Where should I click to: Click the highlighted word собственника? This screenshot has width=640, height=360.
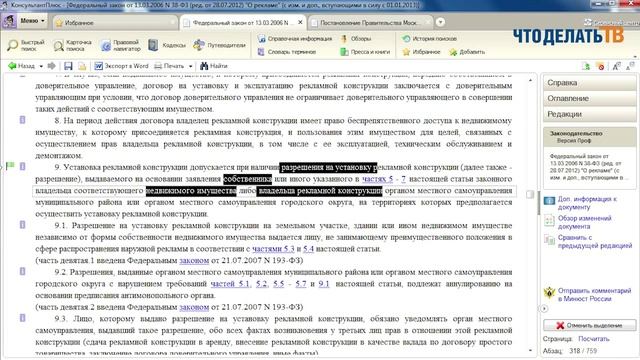click(247, 179)
